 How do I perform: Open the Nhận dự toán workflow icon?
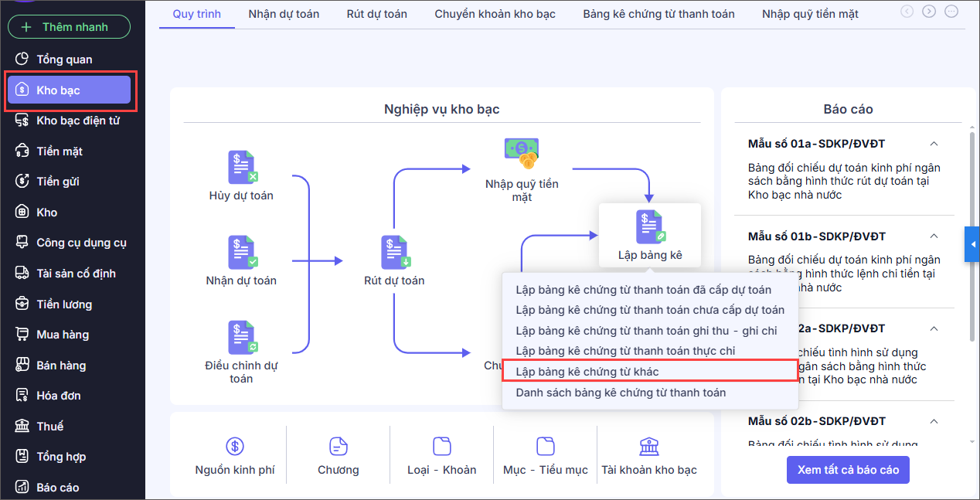tap(242, 252)
